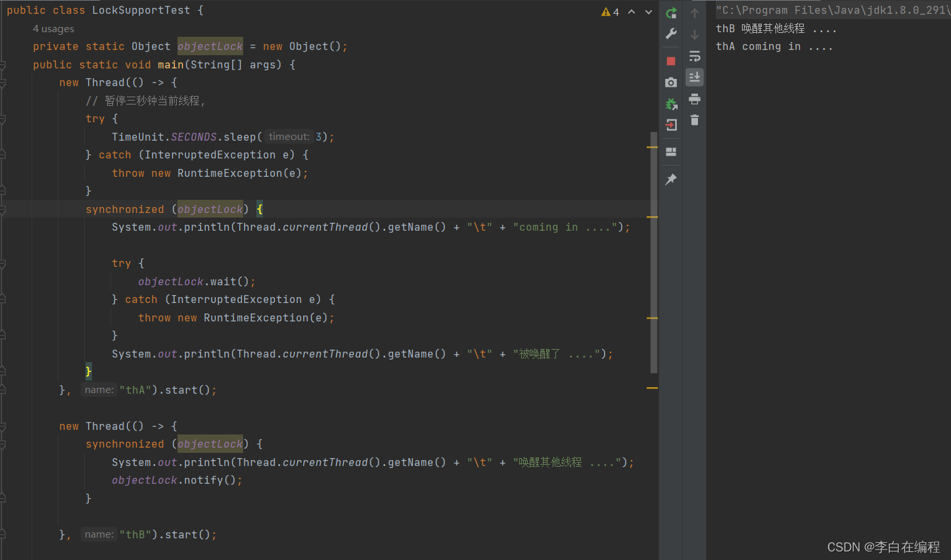The width and height of the screenshot is (951, 560).
Task: Toggle soft-wrap in the console
Action: [x=695, y=56]
